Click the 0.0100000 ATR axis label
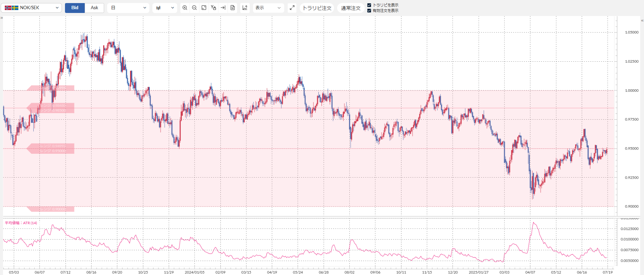This screenshot has height=275, width=644. [630, 239]
